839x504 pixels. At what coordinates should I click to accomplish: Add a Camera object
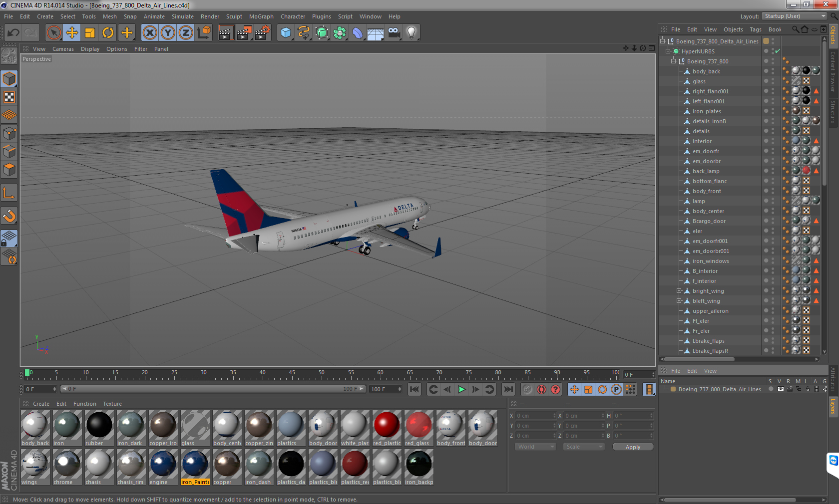pyautogui.click(x=394, y=33)
